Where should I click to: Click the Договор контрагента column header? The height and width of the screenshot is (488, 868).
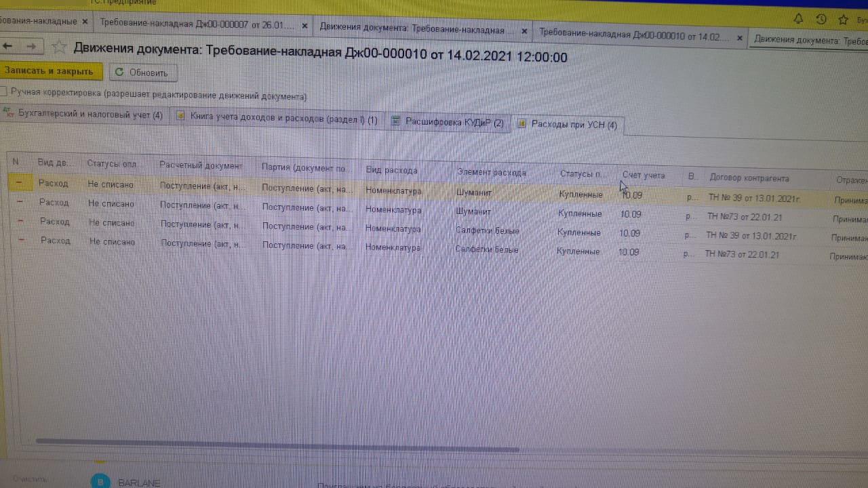749,178
